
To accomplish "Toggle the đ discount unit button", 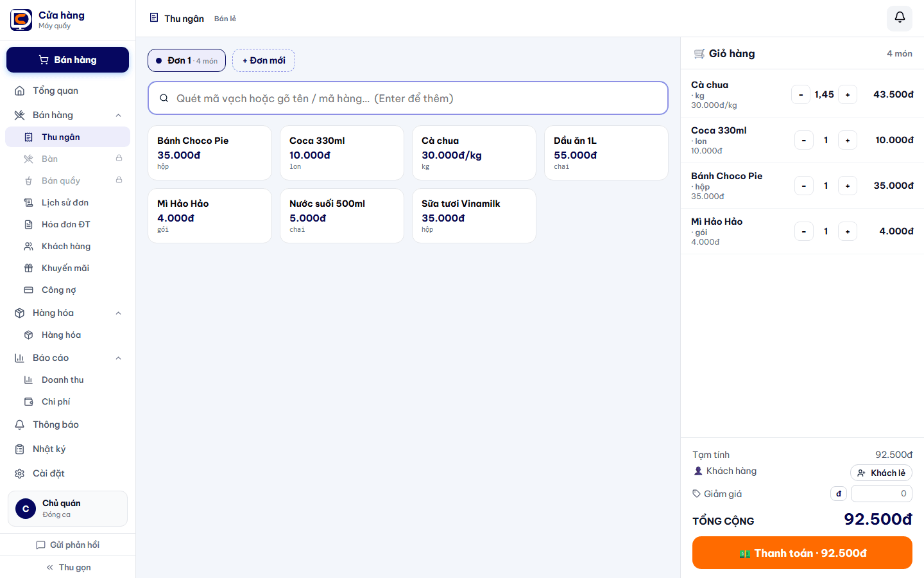I will 839,494.
